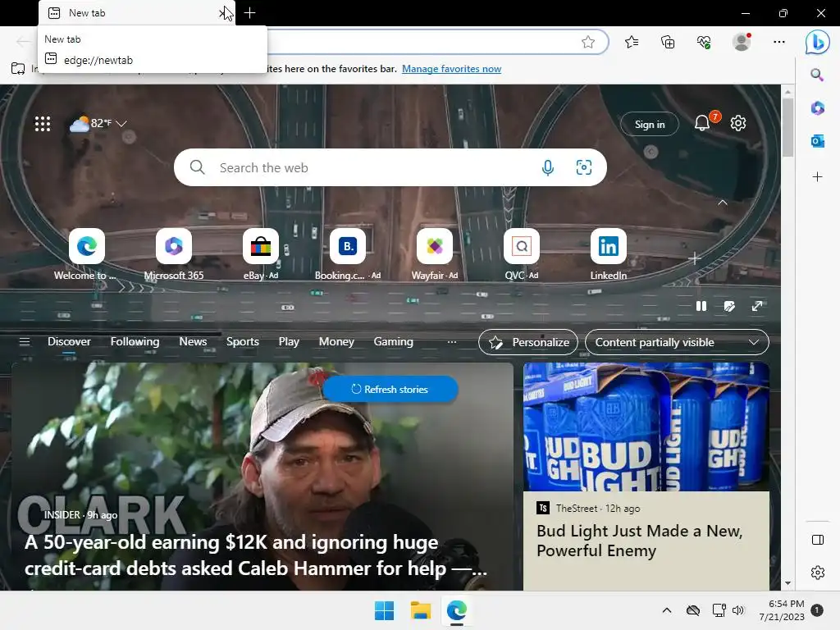Open the feed hamburger menu
The width and height of the screenshot is (840, 630).
25,342
